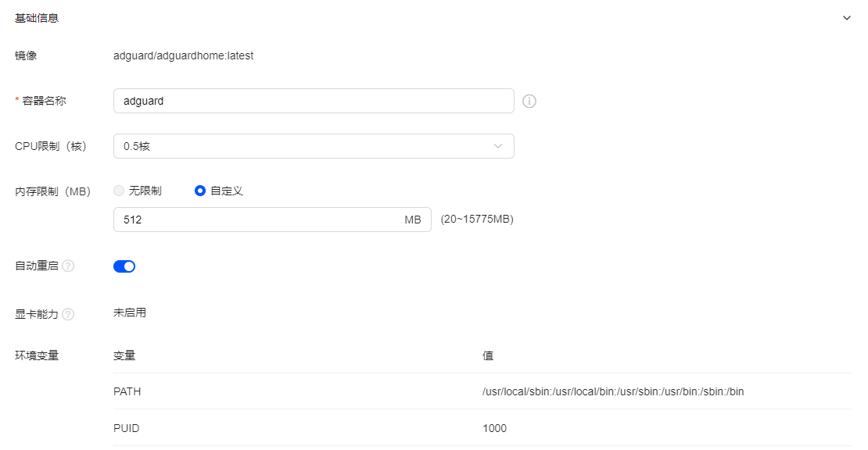Image resolution: width=868 pixels, height=450 pixels.
Task: Select the PUID variable name cell
Action: [x=126, y=428]
